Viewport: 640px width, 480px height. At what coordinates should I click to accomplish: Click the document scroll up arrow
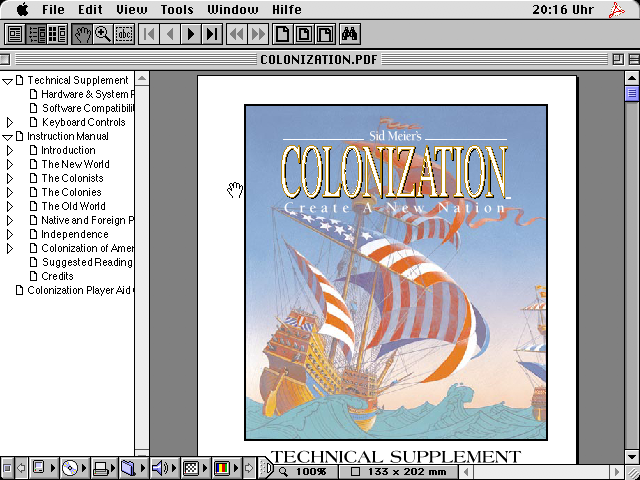631,78
